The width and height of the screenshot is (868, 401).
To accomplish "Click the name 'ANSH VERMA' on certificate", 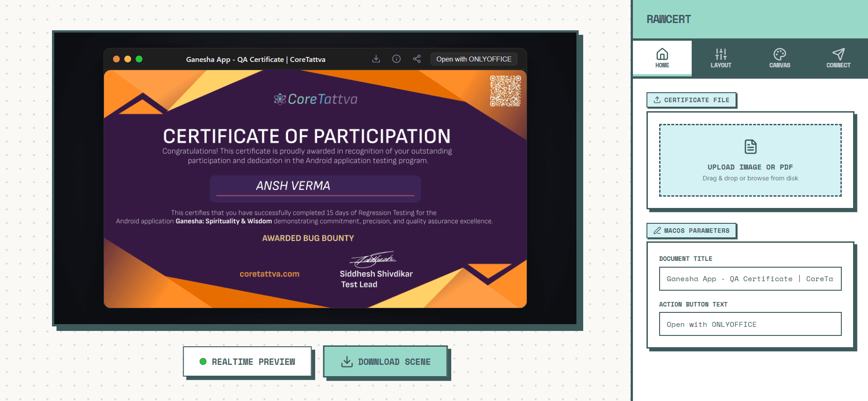I will pos(293,186).
